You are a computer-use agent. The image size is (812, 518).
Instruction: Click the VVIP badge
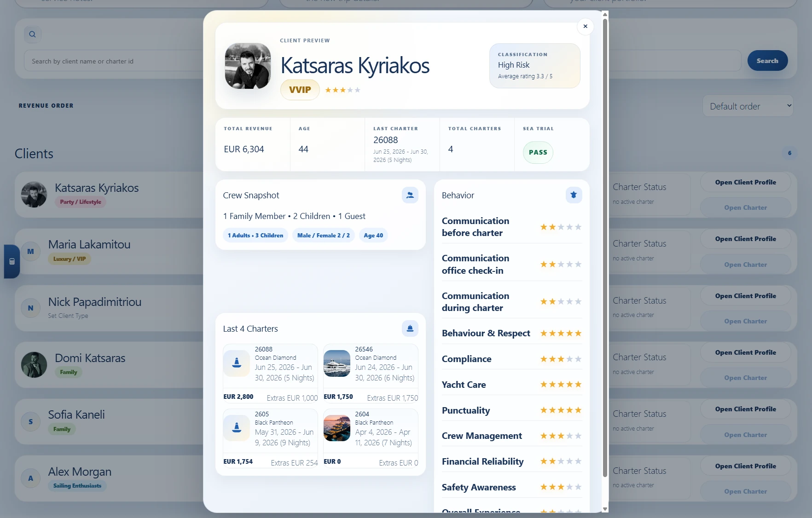[300, 90]
